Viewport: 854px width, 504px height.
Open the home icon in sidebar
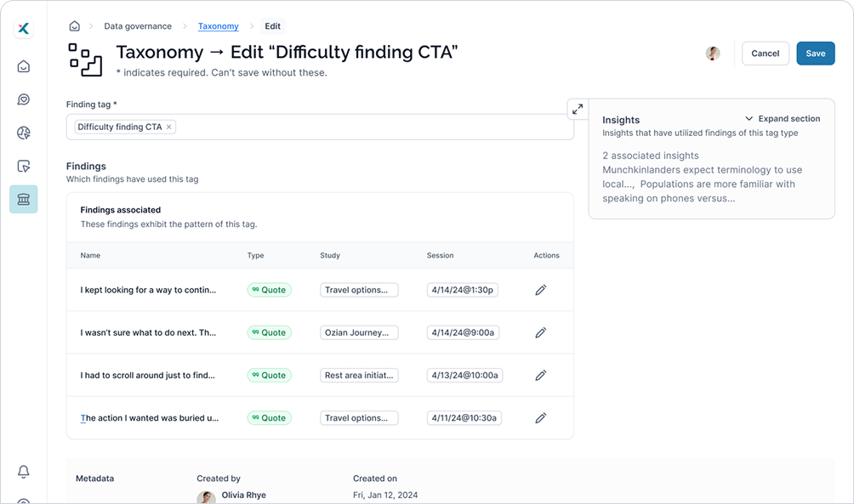(24, 66)
